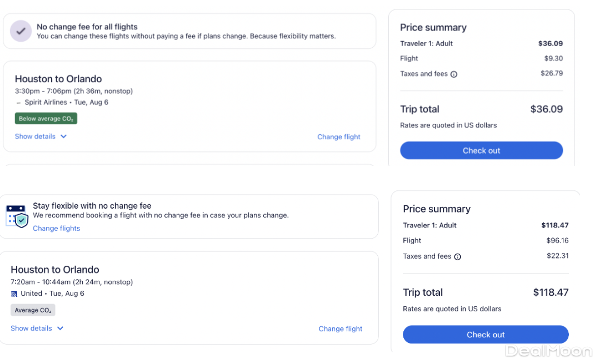Click the chevron next to Spirit flight Show details
600x364 pixels.
63,136
